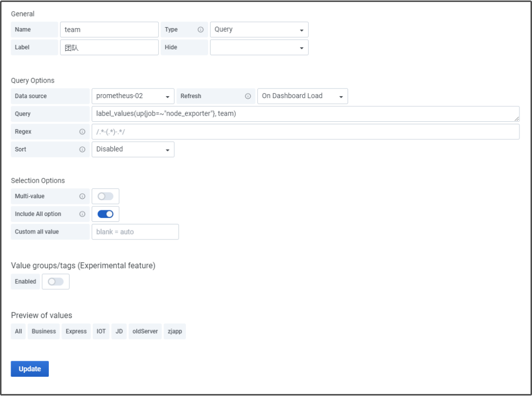Open the prometheus-02 data source dropdown
This screenshot has height=396, width=532.
pyautogui.click(x=133, y=96)
